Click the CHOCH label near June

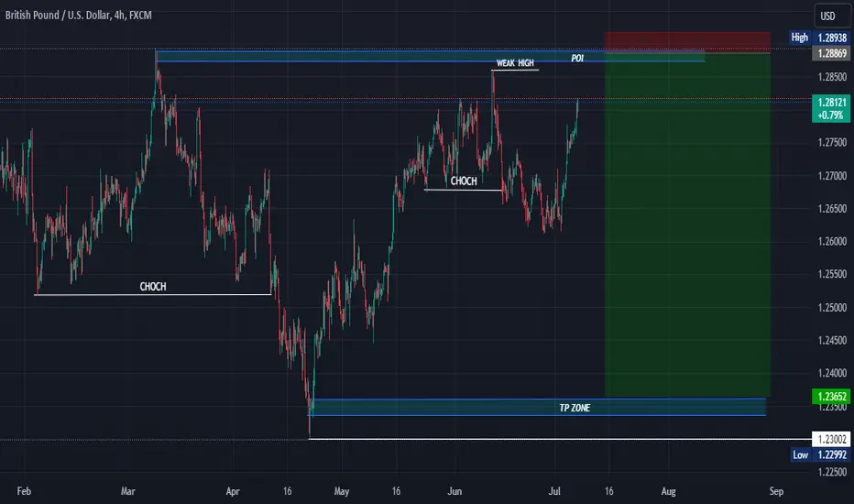pyautogui.click(x=464, y=181)
